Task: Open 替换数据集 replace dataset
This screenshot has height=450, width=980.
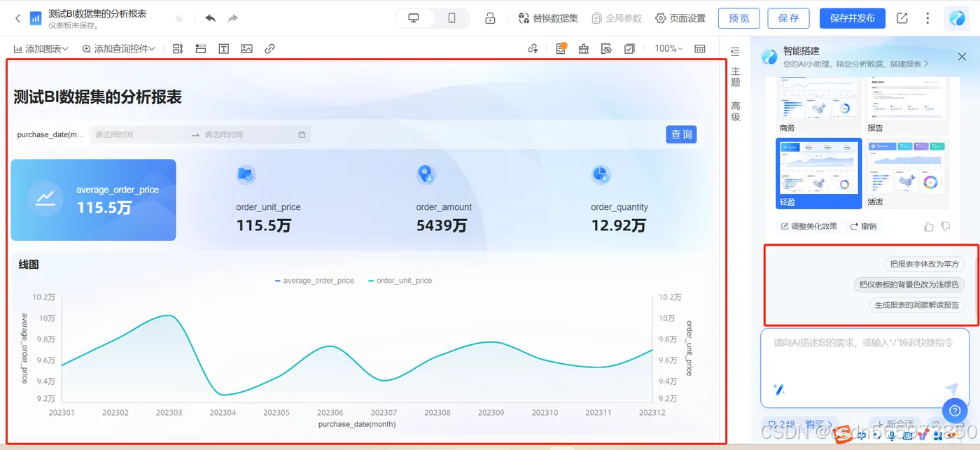Action: (548, 18)
